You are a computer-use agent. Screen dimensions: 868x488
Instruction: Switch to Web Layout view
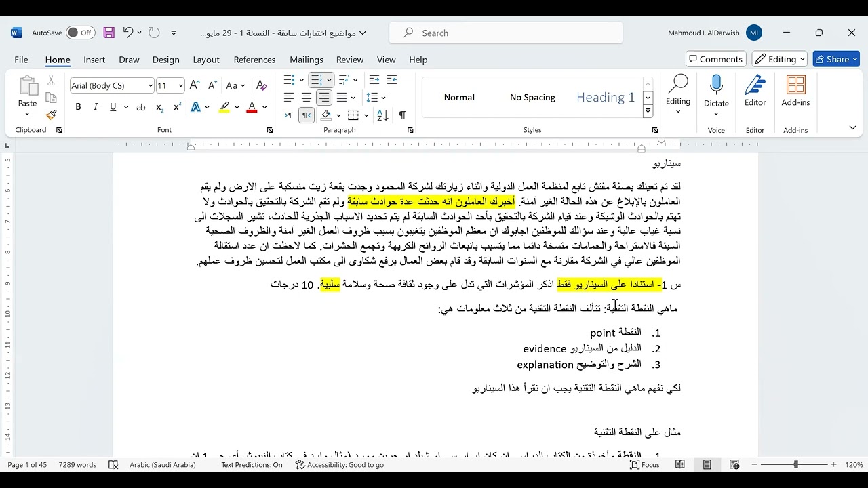[734, 465]
